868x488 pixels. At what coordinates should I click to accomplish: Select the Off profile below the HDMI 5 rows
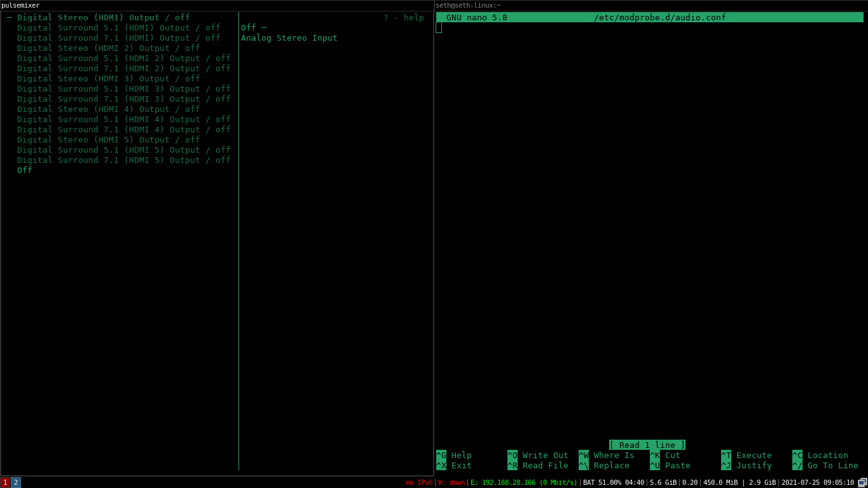coord(25,171)
